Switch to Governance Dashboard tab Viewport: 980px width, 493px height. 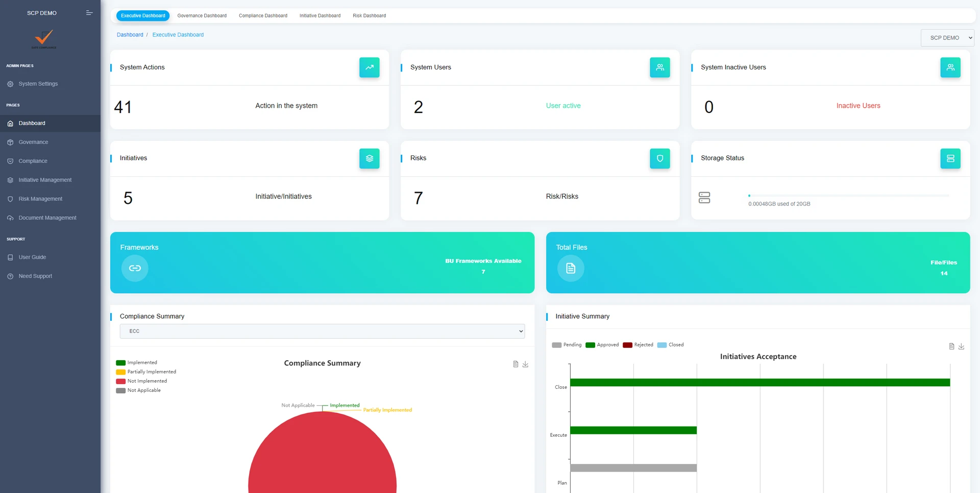click(x=202, y=16)
